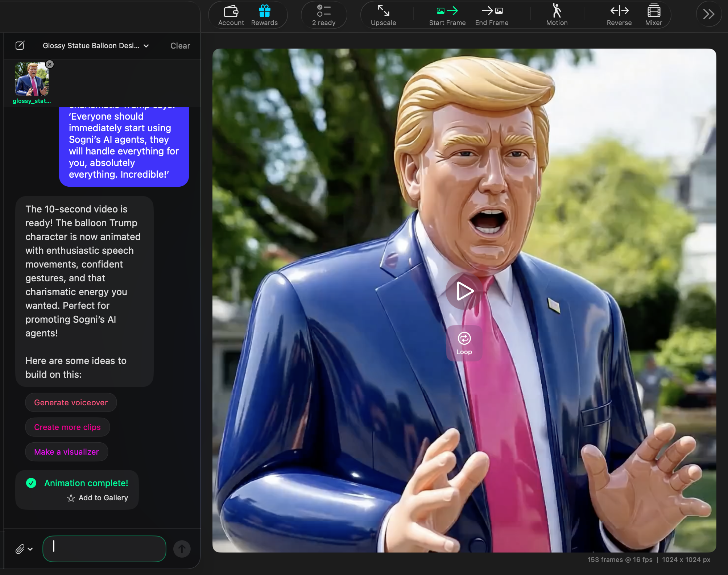Open the Motion tool
The image size is (728, 575).
click(x=557, y=15)
